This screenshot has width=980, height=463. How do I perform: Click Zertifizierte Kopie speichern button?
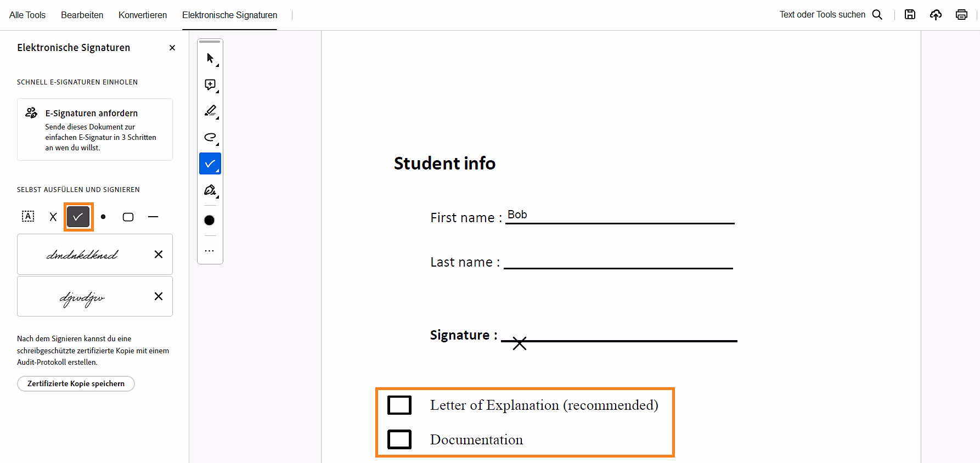coord(76,383)
